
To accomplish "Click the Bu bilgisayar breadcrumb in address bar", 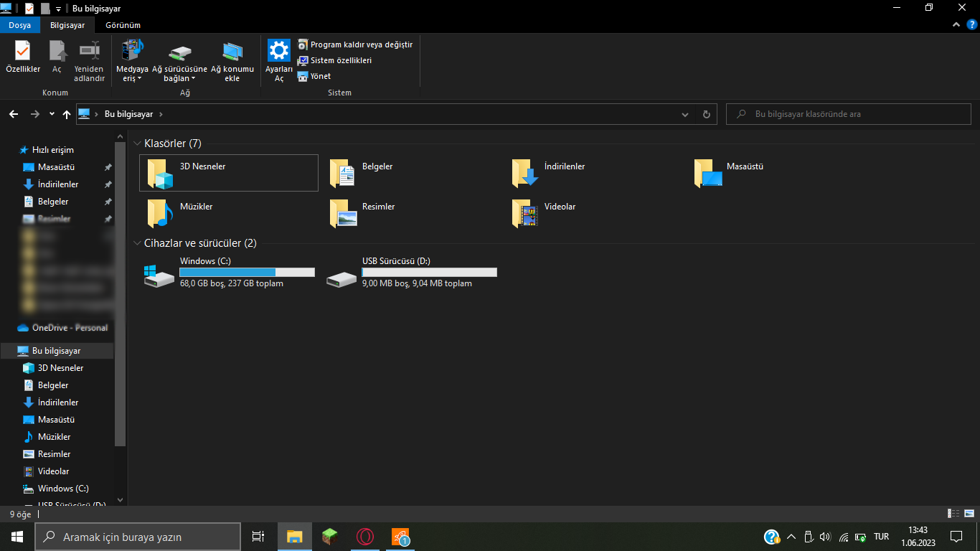I will [x=129, y=114].
